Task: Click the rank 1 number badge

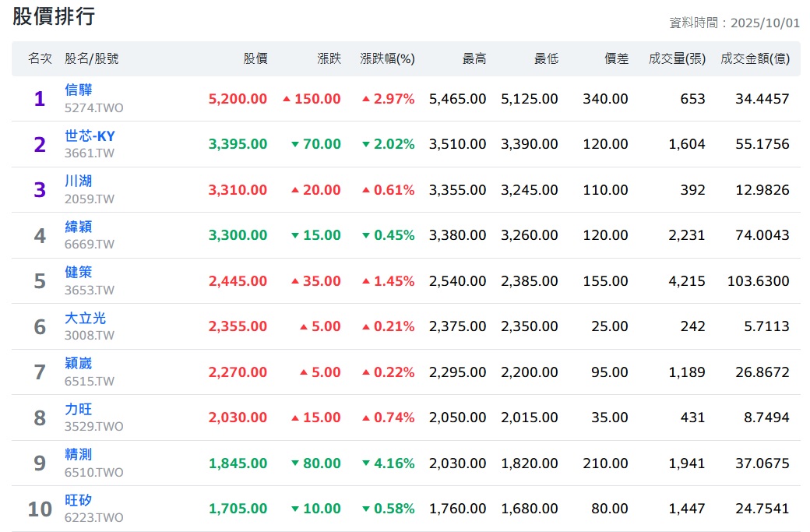Action: click(40, 99)
